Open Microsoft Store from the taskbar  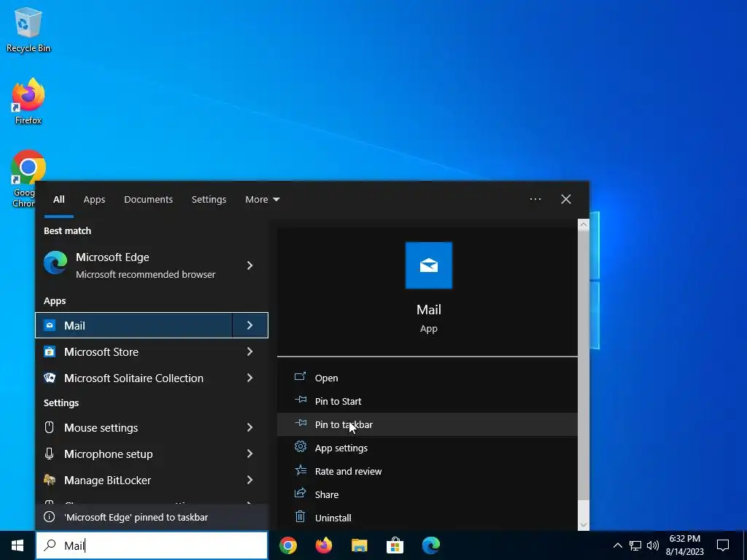395,545
